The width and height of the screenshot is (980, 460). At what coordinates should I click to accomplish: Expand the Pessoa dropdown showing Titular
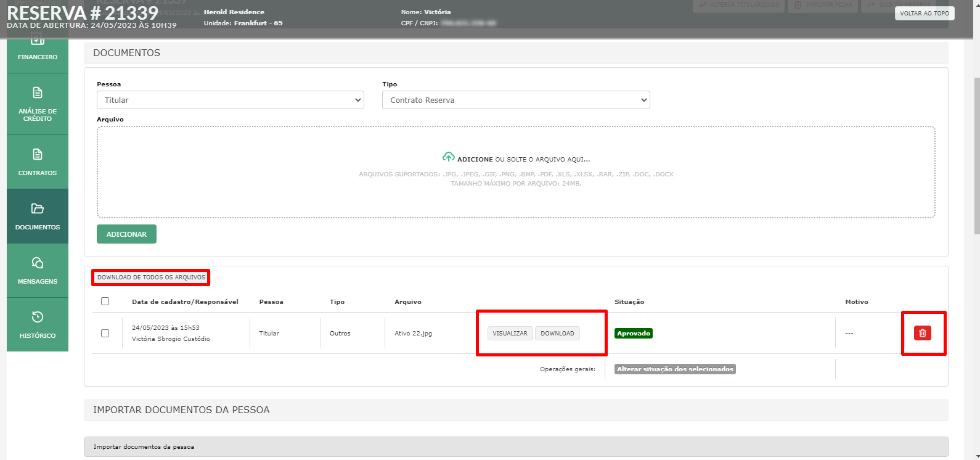point(231,100)
